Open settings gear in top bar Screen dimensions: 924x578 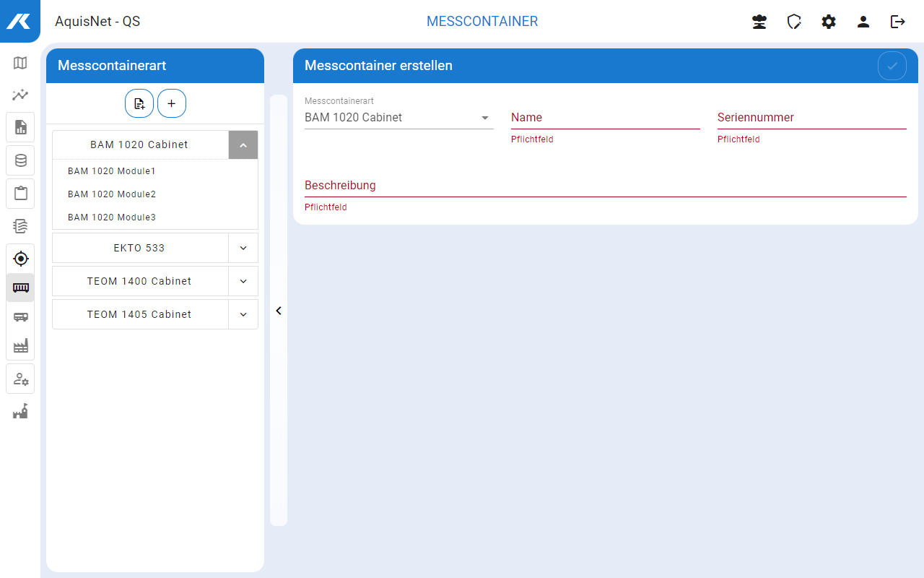[x=828, y=22]
